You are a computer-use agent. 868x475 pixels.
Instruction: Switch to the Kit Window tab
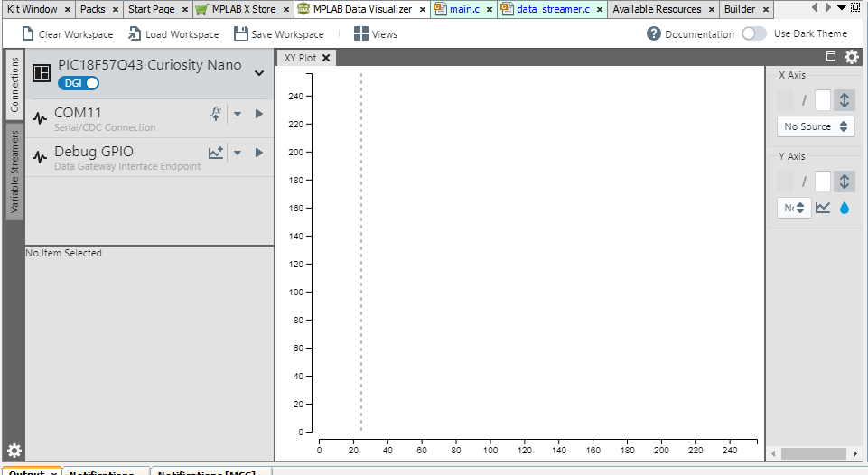coord(33,9)
